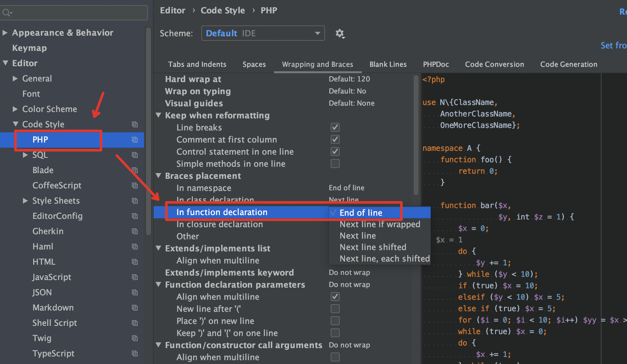Expand Appearance & Behavior tree node
Viewport: 627px width, 364px height.
(5, 33)
